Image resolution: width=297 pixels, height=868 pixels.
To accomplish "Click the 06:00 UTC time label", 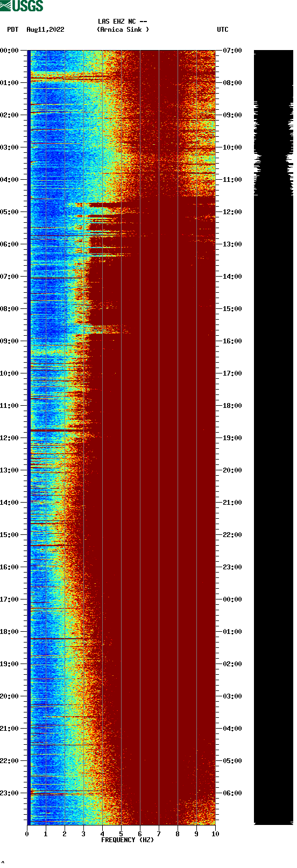I will 232,793.
